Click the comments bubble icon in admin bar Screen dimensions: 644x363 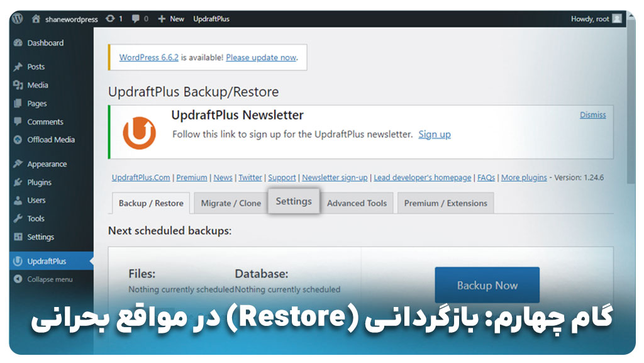pyautogui.click(x=136, y=19)
